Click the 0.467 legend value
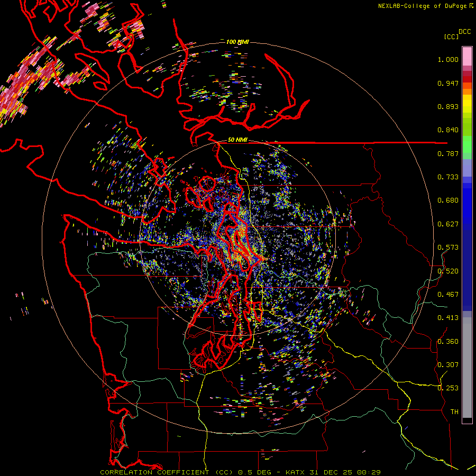 click(x=448, y=294)
